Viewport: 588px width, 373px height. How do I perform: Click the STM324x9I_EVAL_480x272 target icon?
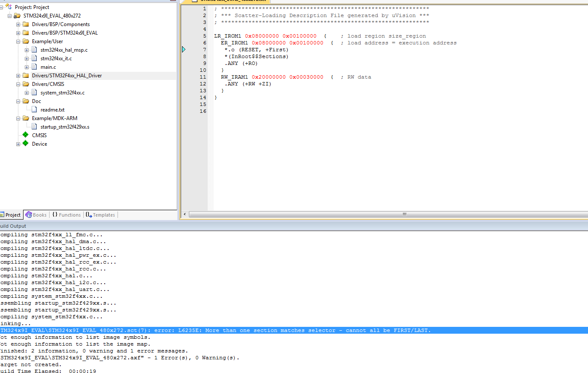click(17, 16)
